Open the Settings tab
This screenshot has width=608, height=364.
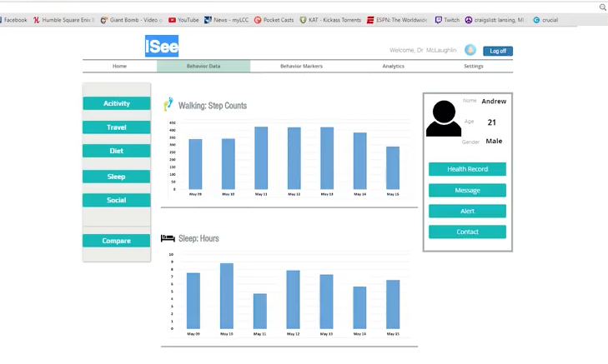click(x=473, y=66)
